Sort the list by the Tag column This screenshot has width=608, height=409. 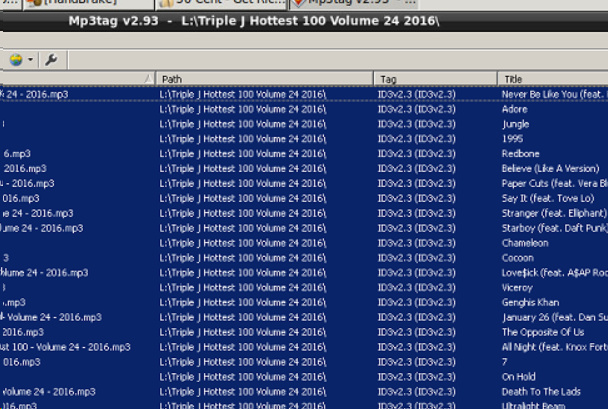435,79
